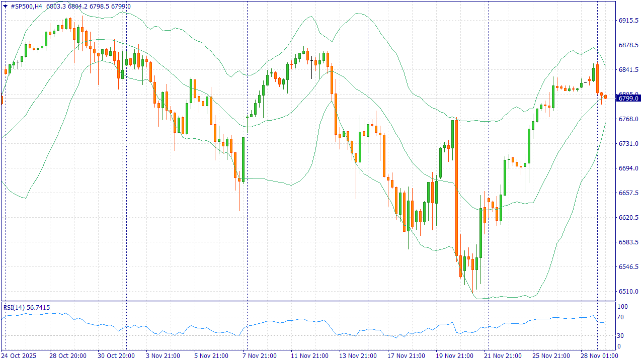Click the RSI scale value 70

tap(621, 317)
